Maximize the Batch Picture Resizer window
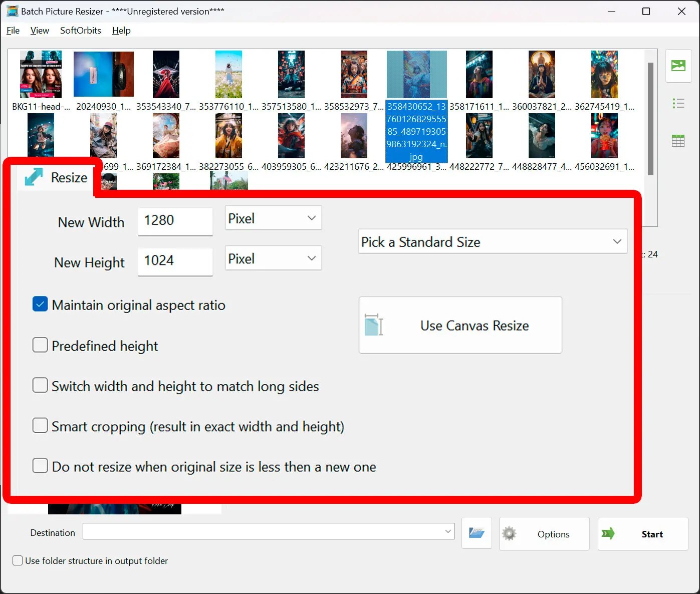 point(646,11)
